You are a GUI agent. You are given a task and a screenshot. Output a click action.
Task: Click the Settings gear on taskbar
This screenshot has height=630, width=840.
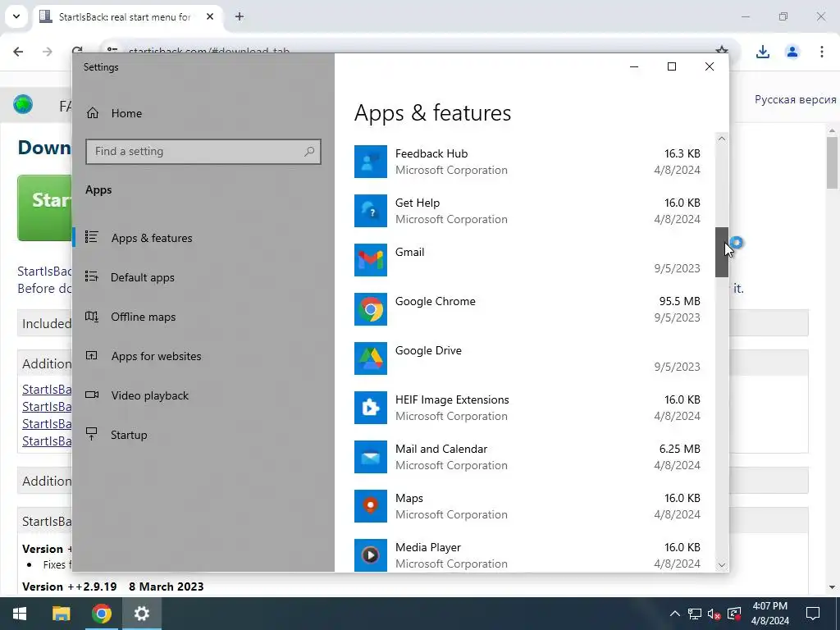pos(141,614)
